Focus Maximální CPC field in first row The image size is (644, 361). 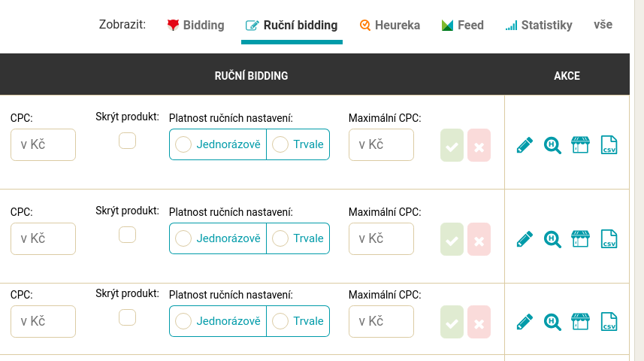pos(381,144)
